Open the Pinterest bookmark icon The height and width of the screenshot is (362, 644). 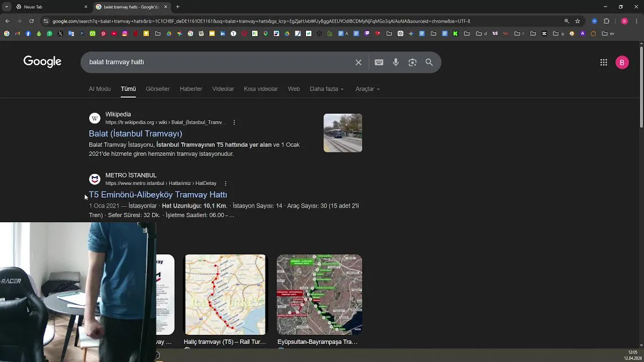[x=103, y=34]
